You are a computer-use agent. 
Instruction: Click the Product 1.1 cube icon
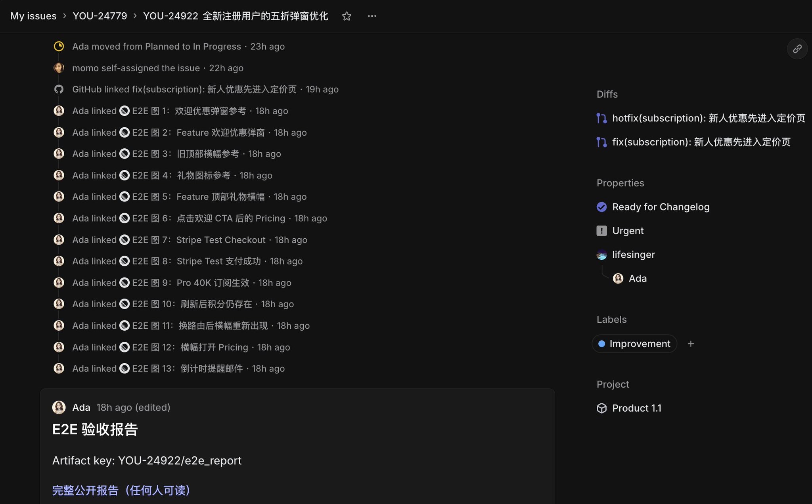601,408
